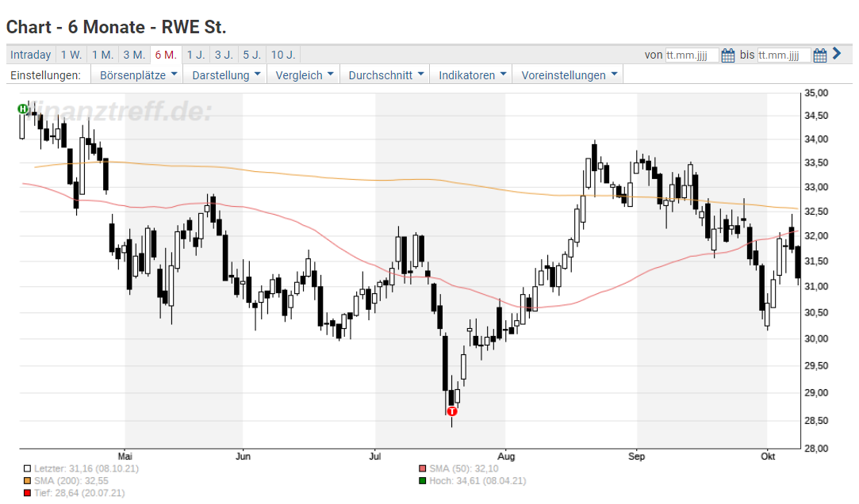Image resolution: width=859 pixels, height=504 pixels.
Task: Select the 1 J. timeframe tab
Action: [x=196, y=55]
